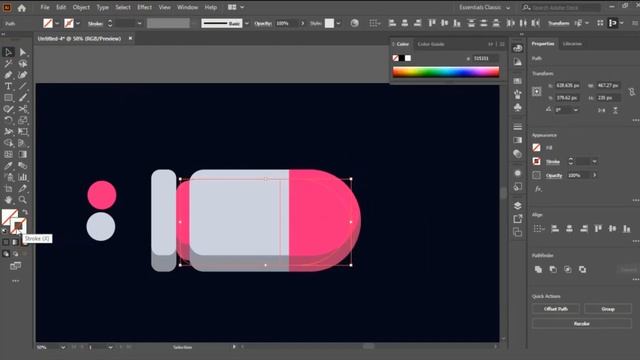Select the Selection tool arrow
The image size is (640, 360).
8,52
